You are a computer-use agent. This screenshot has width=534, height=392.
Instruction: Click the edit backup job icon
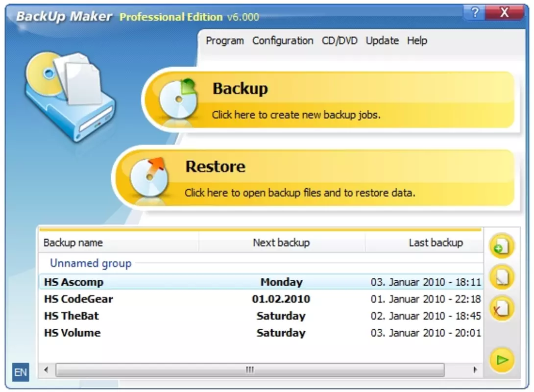coord(502,277)
